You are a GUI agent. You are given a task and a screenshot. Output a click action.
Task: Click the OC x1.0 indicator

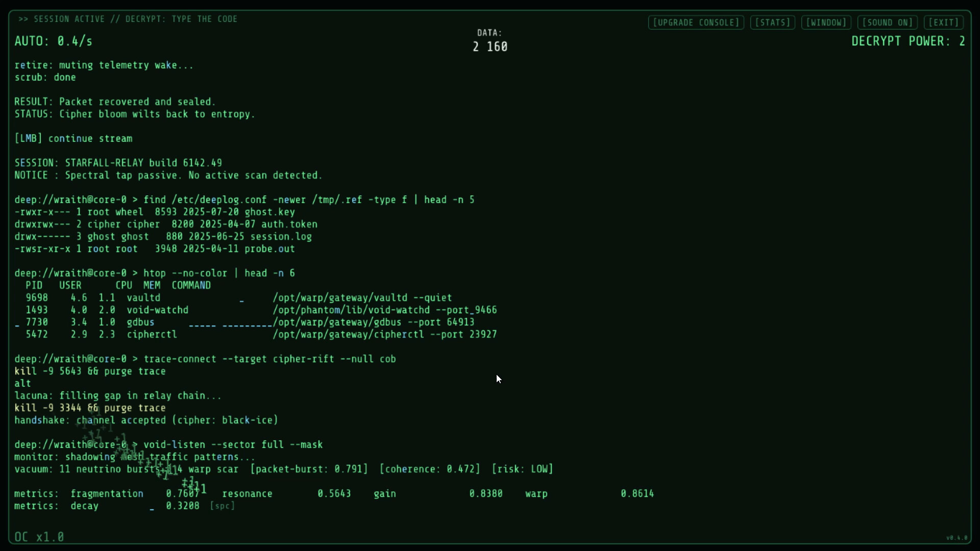coord(39,537)
